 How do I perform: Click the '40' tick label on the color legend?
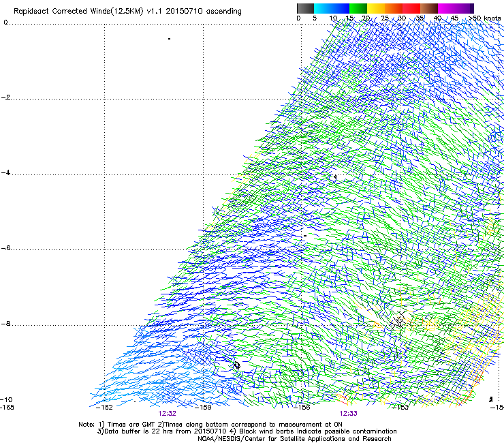click(437, 18)
